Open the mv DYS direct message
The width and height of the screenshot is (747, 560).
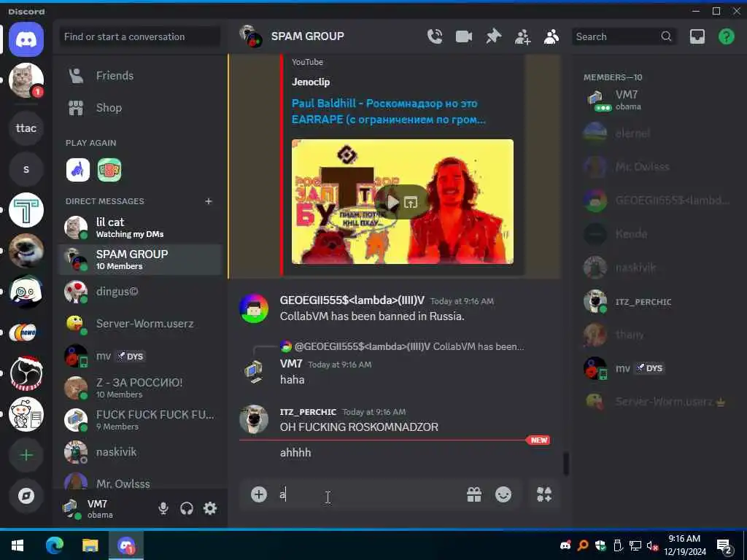139,356
